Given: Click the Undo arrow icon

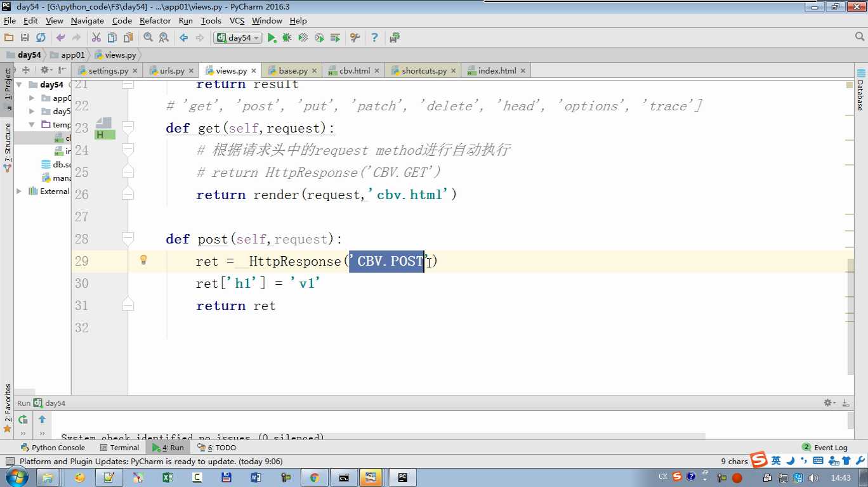Looking at the screenshot, I should coord(60,38).
